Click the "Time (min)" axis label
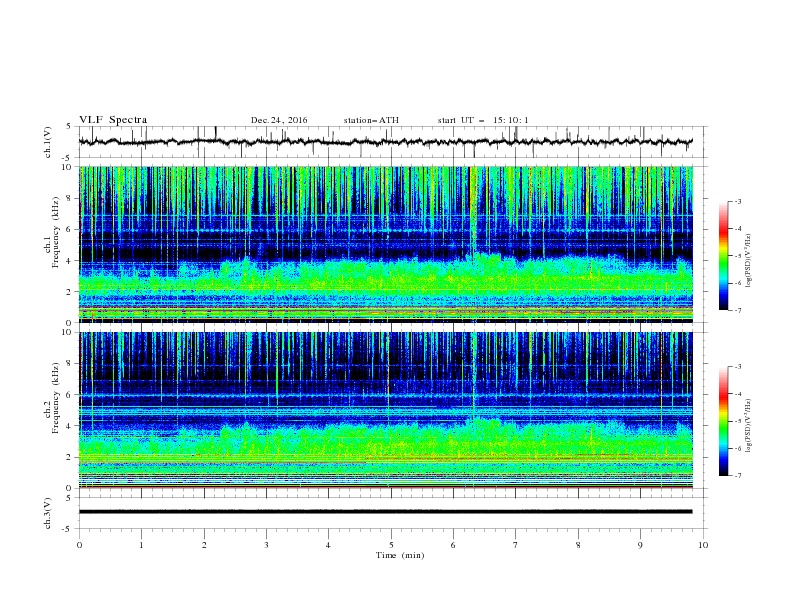This screenshot has width=792, height=612. [400, 555]
